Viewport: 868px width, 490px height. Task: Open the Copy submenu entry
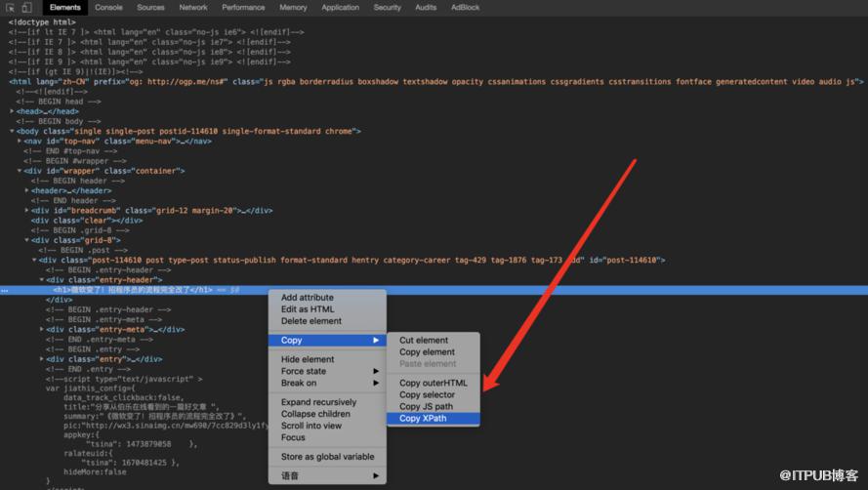327,340
